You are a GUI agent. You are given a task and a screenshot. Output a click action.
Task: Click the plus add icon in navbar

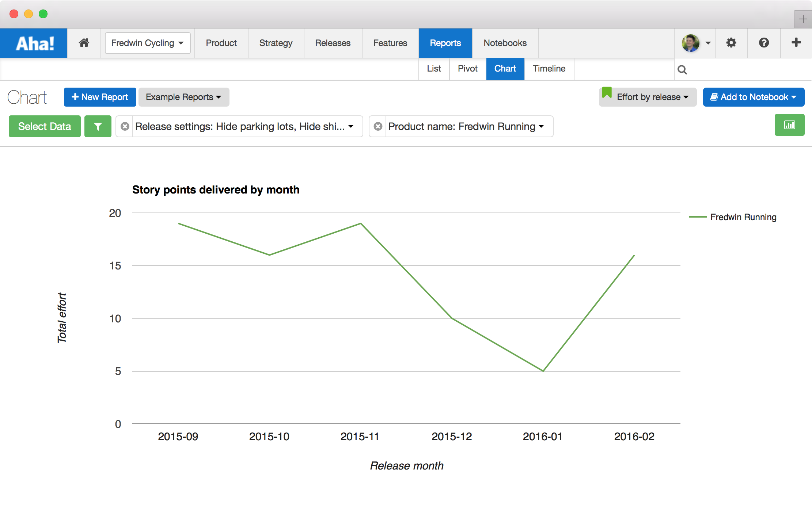796,42
